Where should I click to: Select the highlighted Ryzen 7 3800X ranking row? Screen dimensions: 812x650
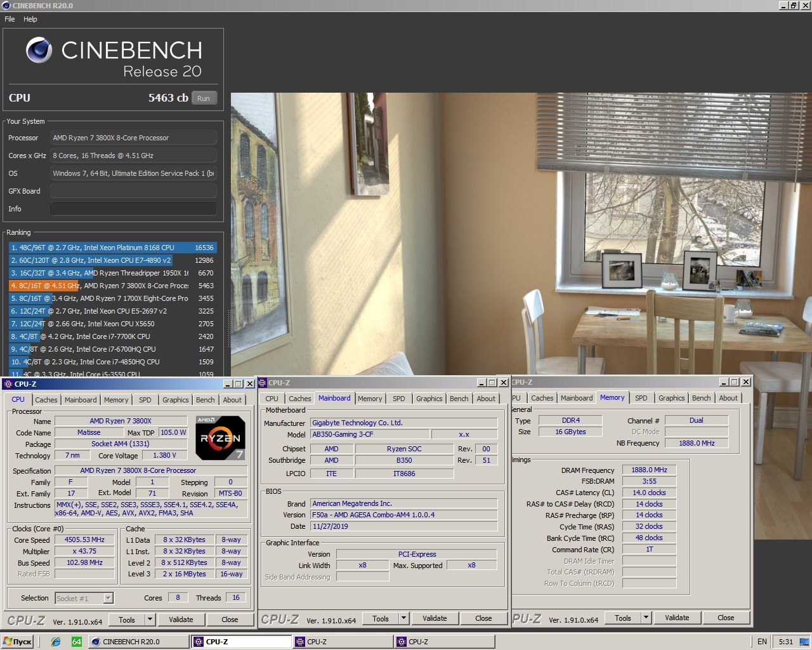(x=112, y=286)
